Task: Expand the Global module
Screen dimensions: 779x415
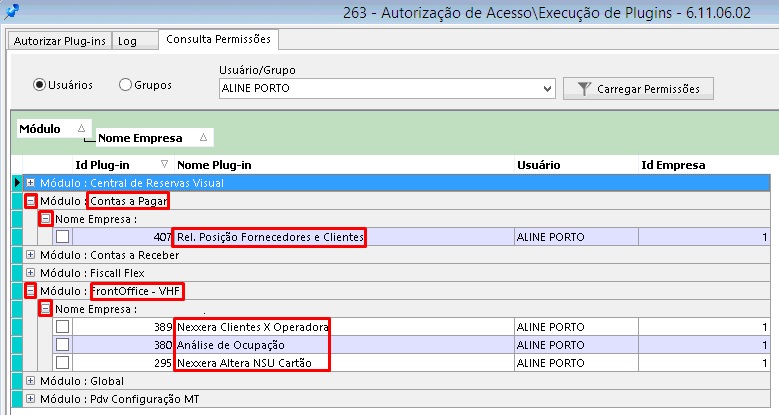Action: pos(31,381)
